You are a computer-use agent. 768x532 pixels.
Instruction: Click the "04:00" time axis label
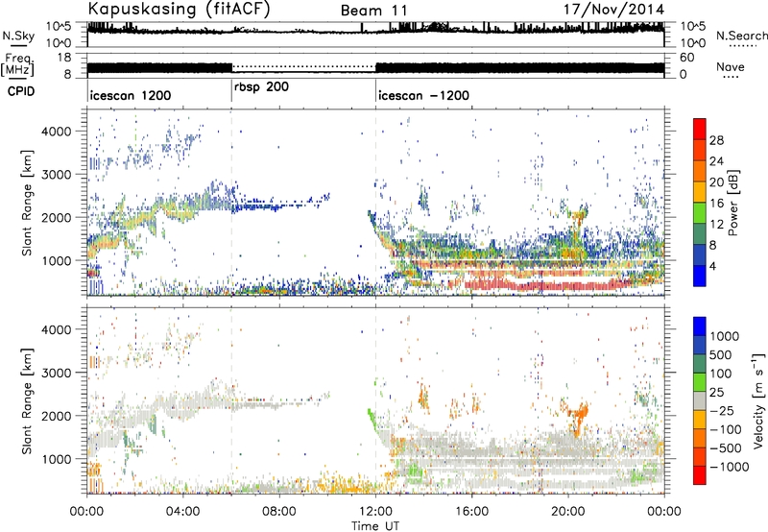point(182,512)
